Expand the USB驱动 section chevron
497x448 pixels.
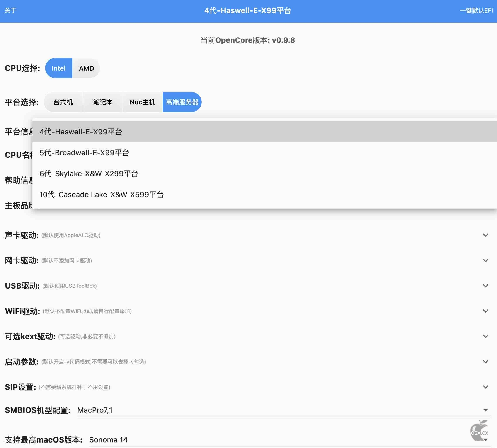[485, 286]
